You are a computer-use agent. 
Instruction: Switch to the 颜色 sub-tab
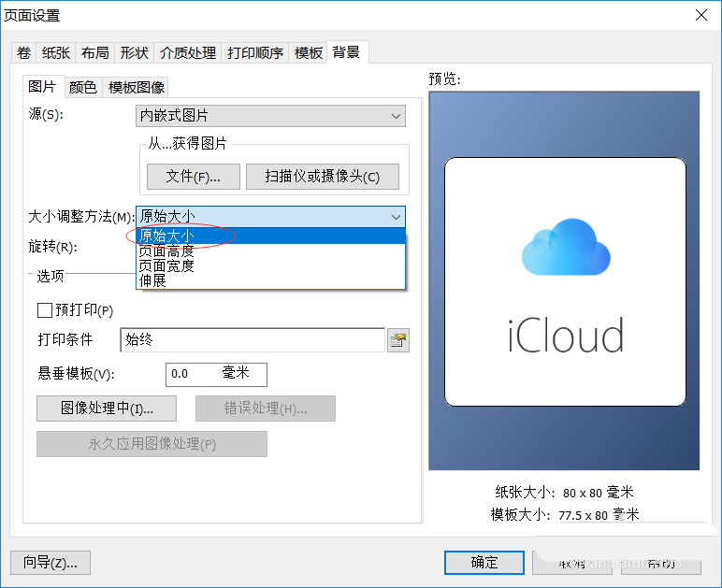tap(83, 87)
